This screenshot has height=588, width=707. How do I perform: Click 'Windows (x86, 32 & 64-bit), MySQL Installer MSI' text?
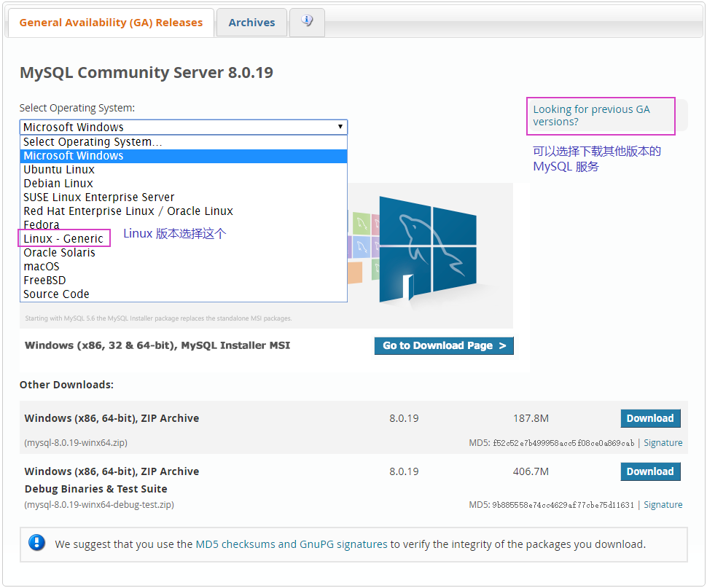tap(157, 345)
